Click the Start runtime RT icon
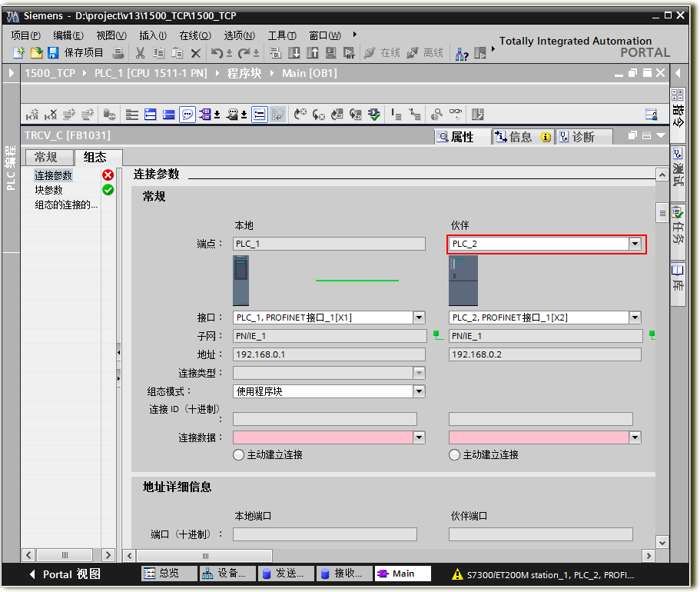The image size is (700, 592). coord(349,53)
